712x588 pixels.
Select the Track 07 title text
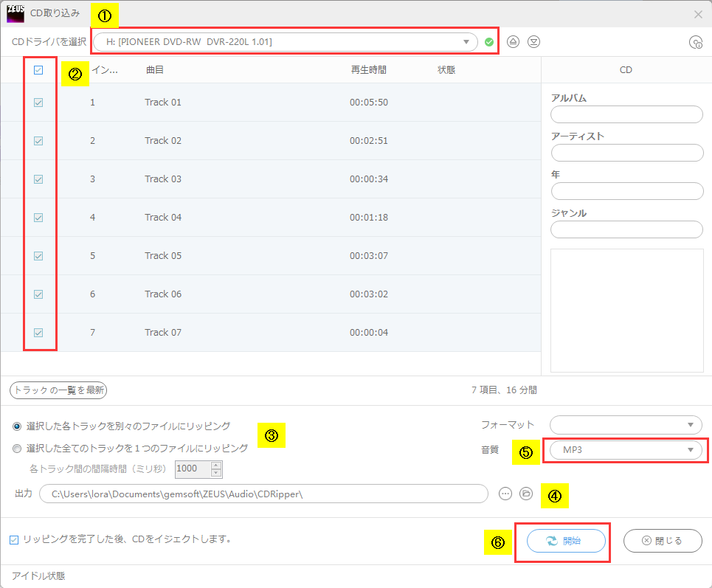163,333
